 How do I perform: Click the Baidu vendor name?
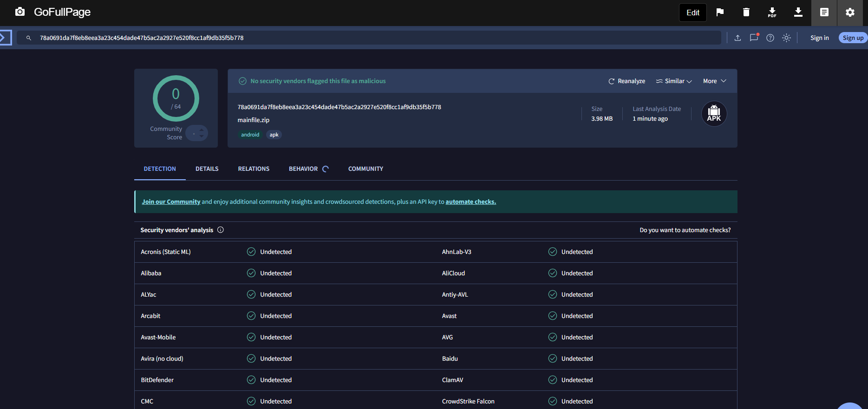pos(450,359)
